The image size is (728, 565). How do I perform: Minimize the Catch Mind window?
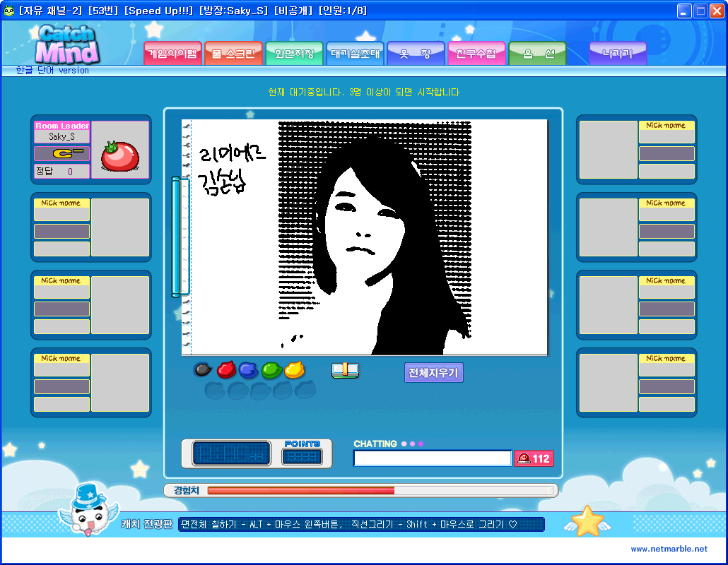684,11
